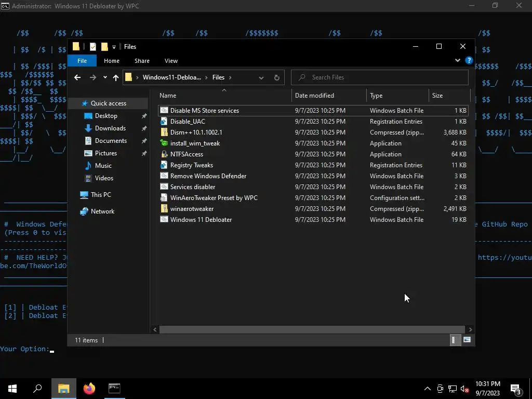Screen dimensions: 532x399
Task: Open Downloads in navigation pane
Action: [110, 128]
